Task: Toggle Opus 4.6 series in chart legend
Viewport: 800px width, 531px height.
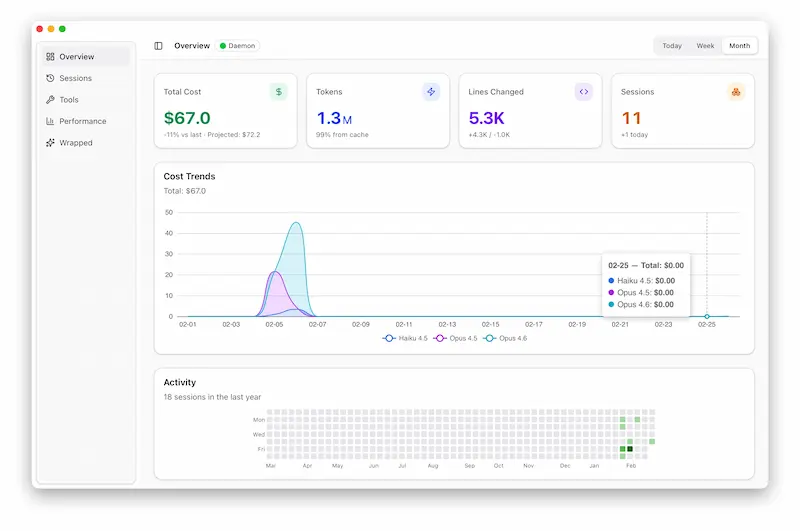Action: click(x=505, y=339)
